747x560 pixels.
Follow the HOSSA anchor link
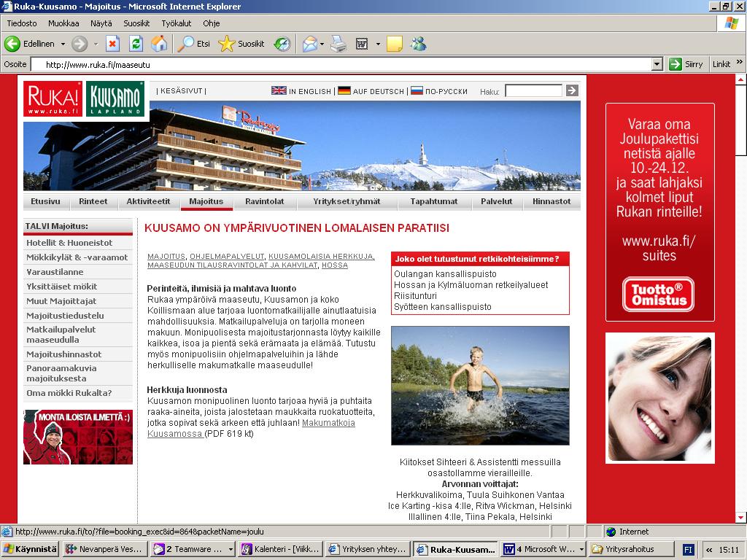click(334, 265)
